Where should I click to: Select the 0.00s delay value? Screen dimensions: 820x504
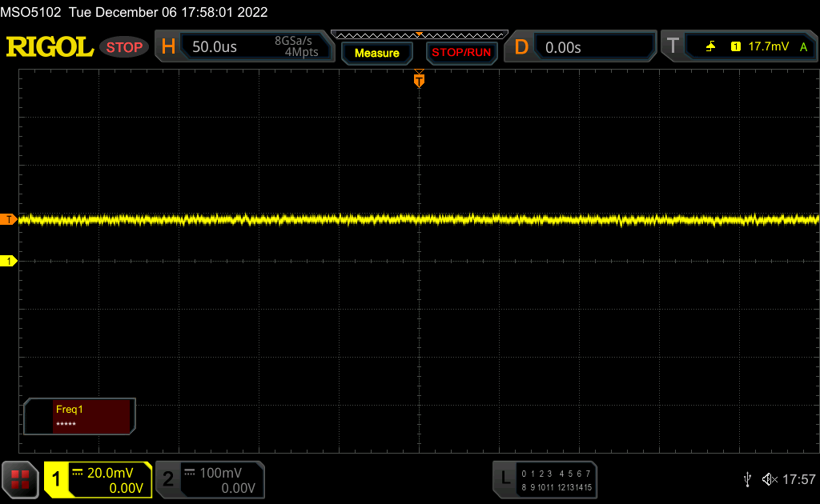pos(563,47)
